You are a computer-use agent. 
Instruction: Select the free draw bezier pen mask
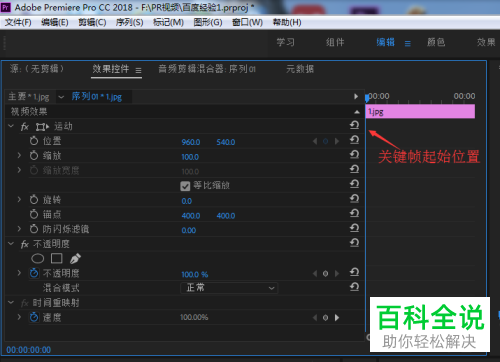[x=75, y=258]
